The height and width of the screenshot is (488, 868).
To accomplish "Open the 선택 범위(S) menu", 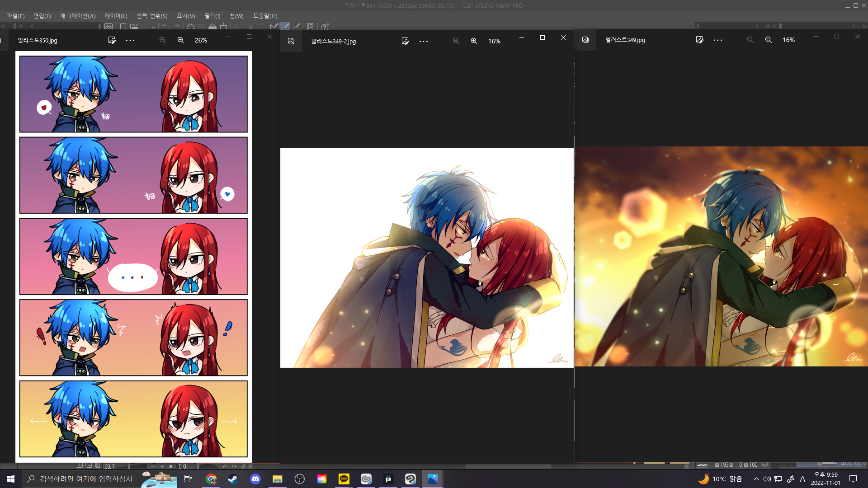I will [x=152, y=16].
